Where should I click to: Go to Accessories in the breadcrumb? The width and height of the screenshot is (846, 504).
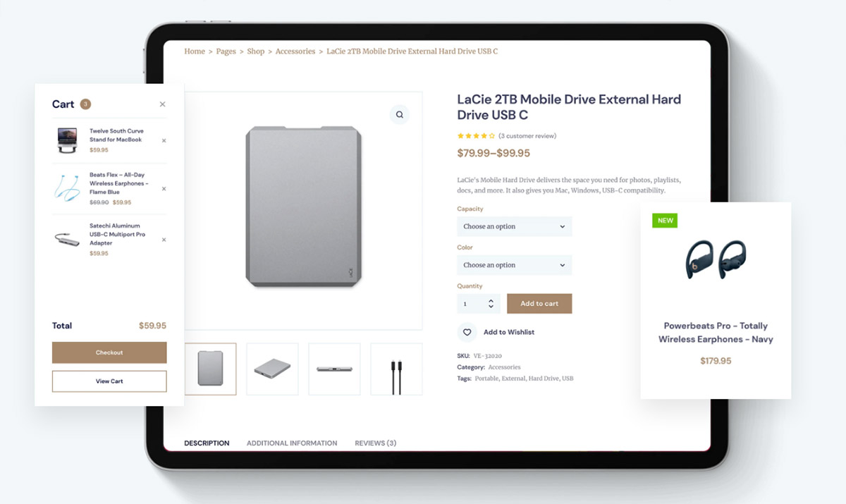pyautogui.click(x=295, y=51)
